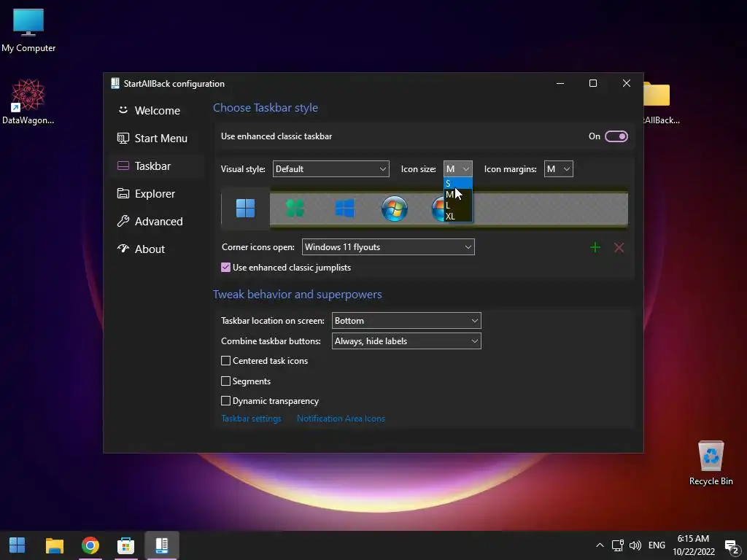Open Taskbar settings link
Viewport: 747px width, 560px height.
251,419
